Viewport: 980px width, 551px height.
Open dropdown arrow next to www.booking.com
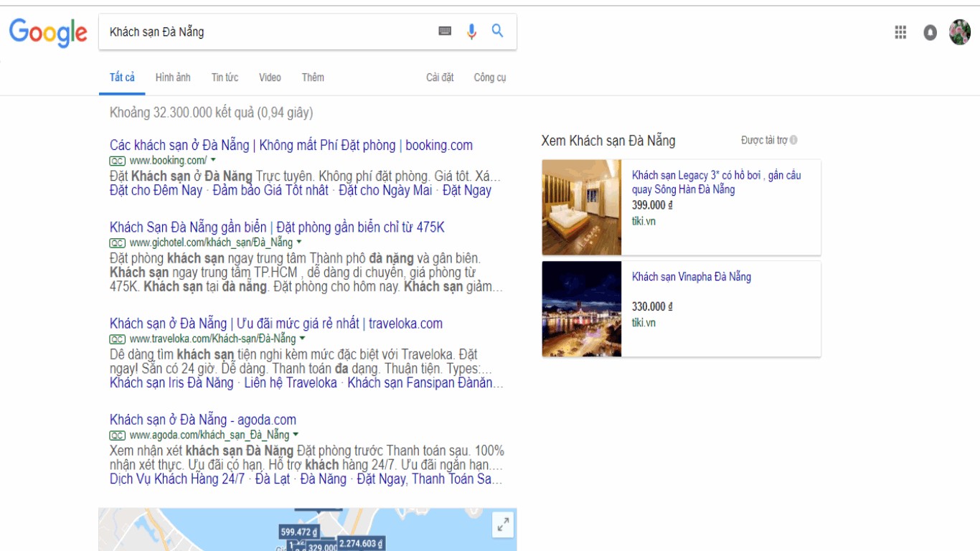[213, 161]
